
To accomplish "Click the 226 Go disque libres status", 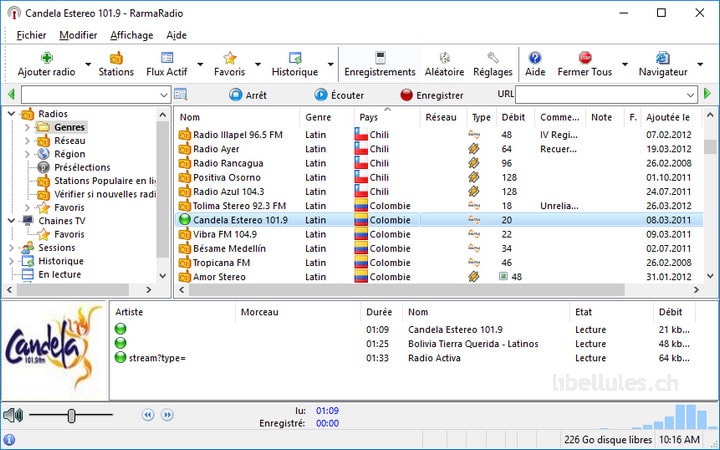I will 608,439.
